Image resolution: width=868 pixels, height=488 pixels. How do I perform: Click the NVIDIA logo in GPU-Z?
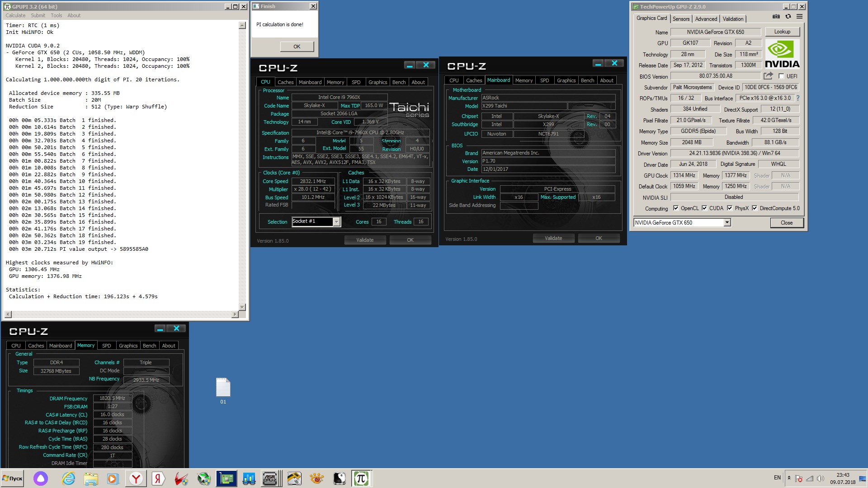(782, 54)
